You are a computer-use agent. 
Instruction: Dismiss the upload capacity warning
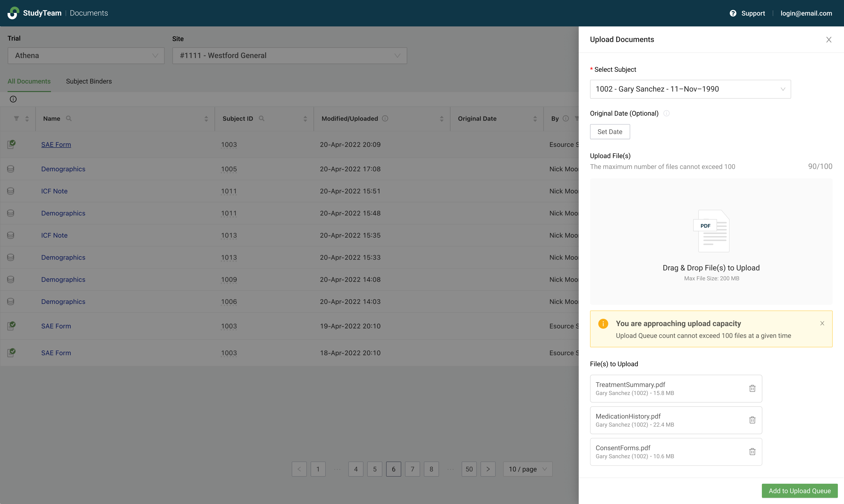pos(822,323)
